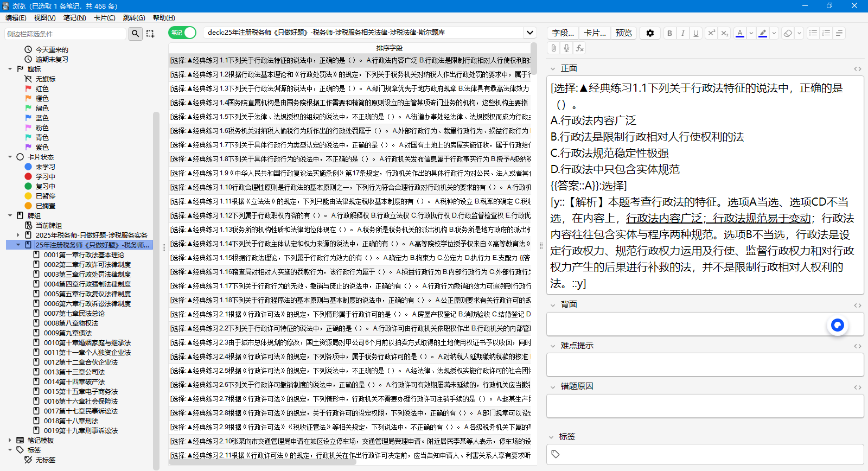Collapse the 卡片状态 tree section

pyautogui.click(x=10, y=157)
